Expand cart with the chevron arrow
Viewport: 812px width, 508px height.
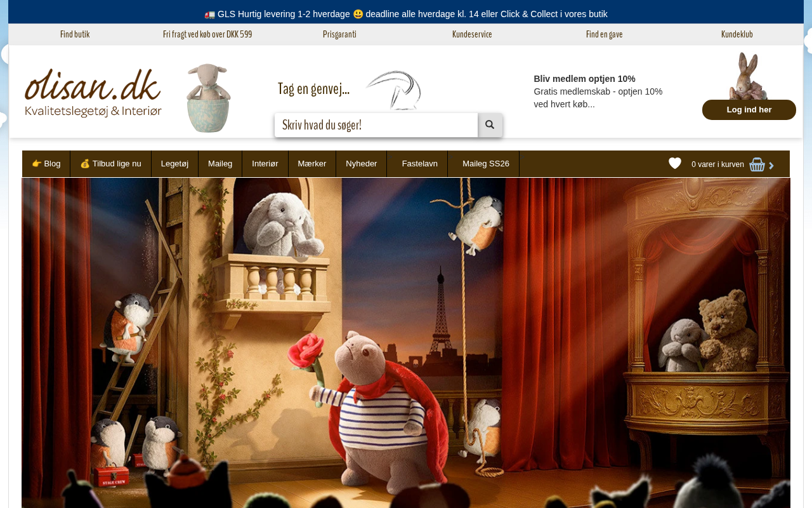pos(771,166)
